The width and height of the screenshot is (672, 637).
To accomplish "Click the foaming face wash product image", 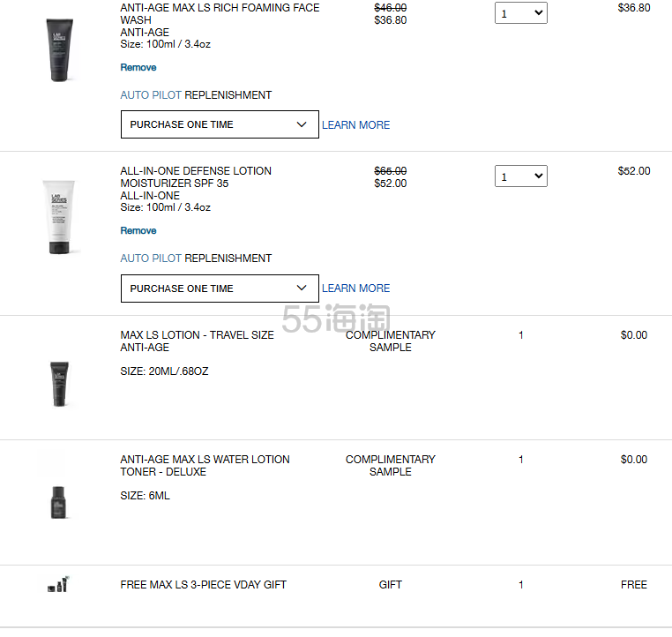I will point(59,50).
